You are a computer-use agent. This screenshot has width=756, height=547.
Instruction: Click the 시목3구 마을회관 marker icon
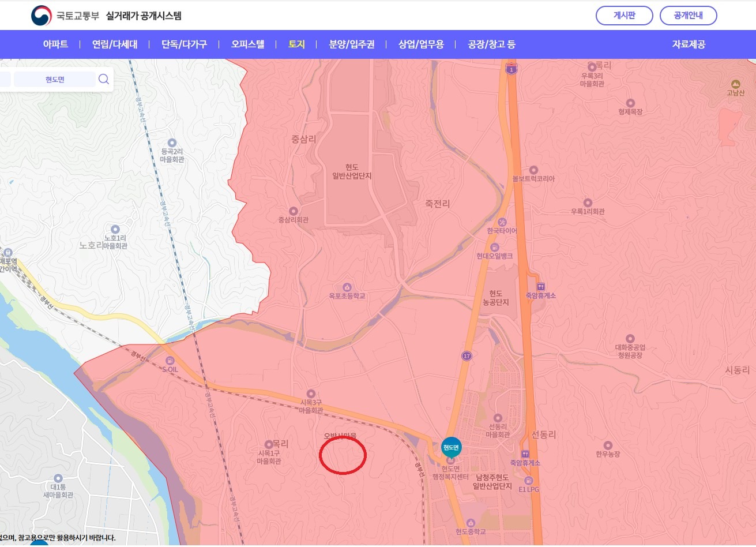(x=311, y=393)
